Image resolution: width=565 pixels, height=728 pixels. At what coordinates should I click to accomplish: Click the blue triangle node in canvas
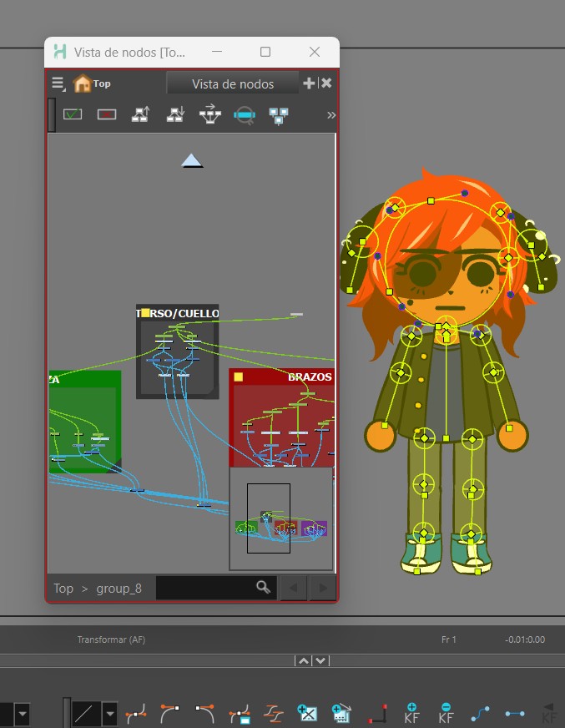[x=192, y=161]
